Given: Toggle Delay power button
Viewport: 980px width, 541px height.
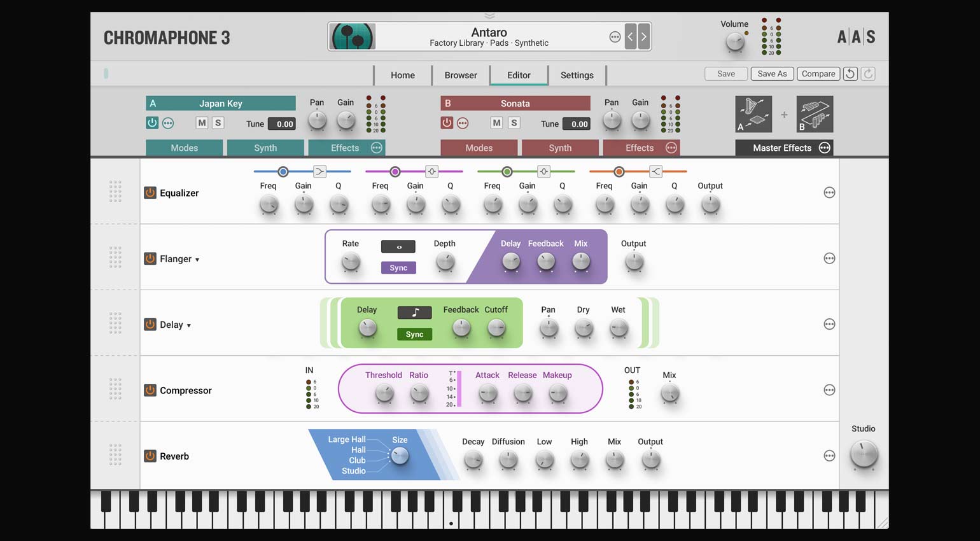Looking at the screenshot, I should 150,324.
